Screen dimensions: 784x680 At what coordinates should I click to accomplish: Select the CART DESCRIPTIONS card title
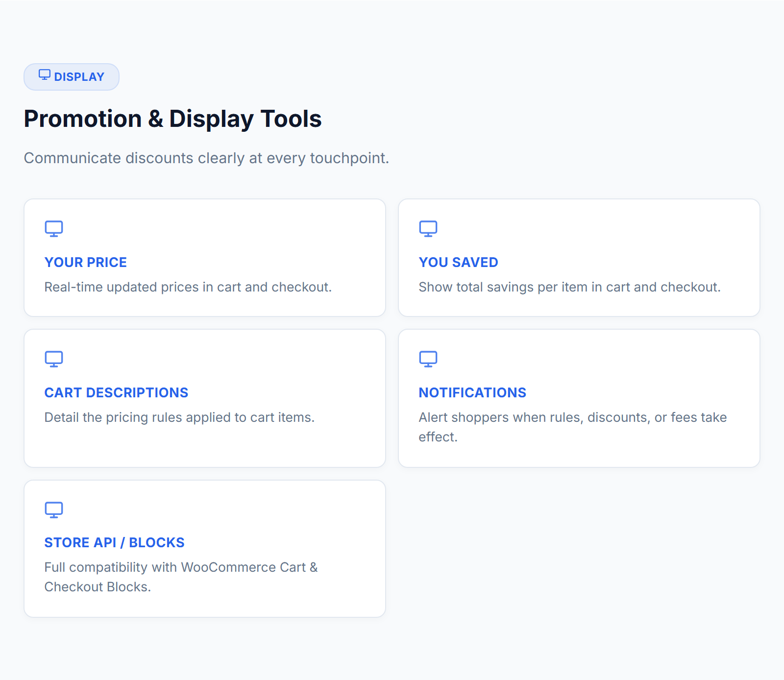117,393
